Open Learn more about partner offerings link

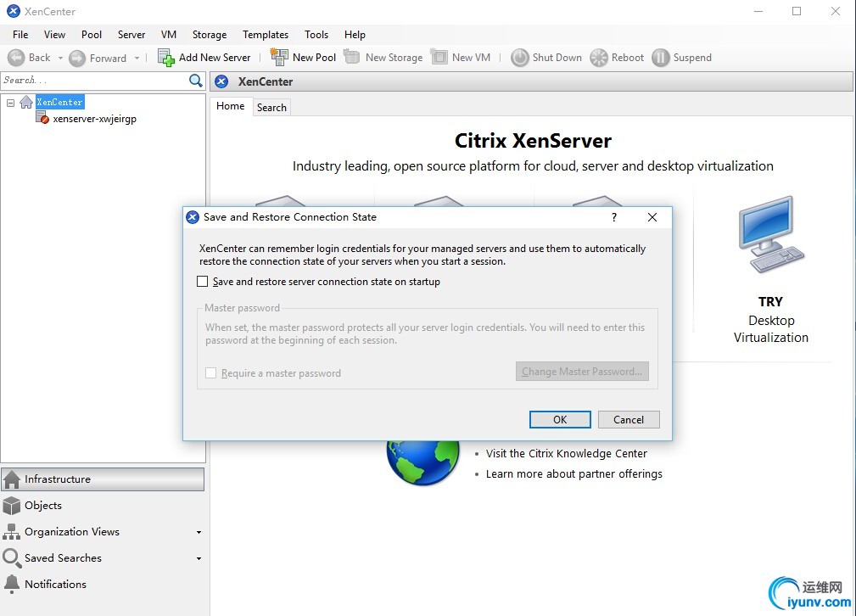pos(574,473)
